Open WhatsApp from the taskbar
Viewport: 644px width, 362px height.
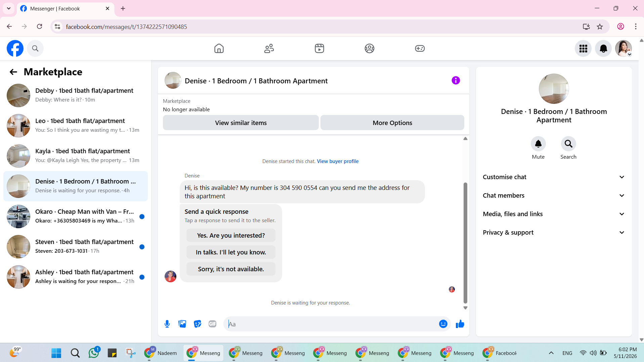[x=94, y=353]
